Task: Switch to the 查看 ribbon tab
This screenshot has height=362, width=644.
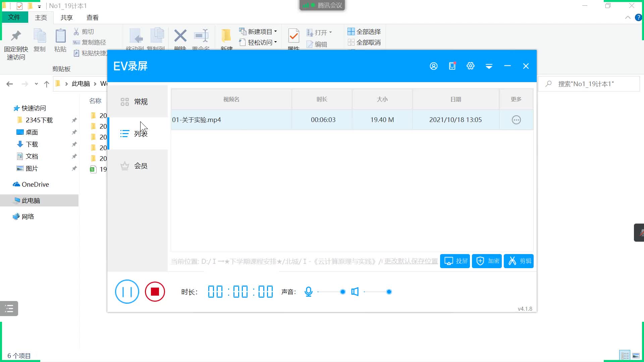Action: coord(93,18)
